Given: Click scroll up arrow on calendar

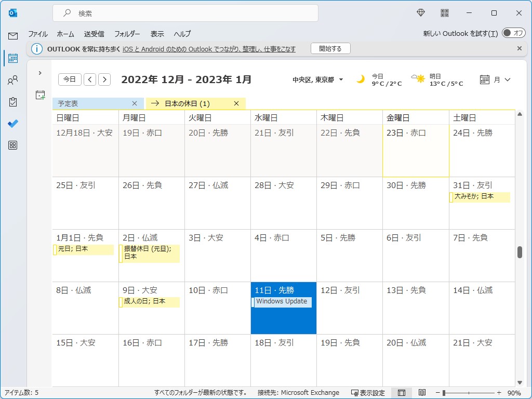Looking at the screenshot, I should pos(520,114).
